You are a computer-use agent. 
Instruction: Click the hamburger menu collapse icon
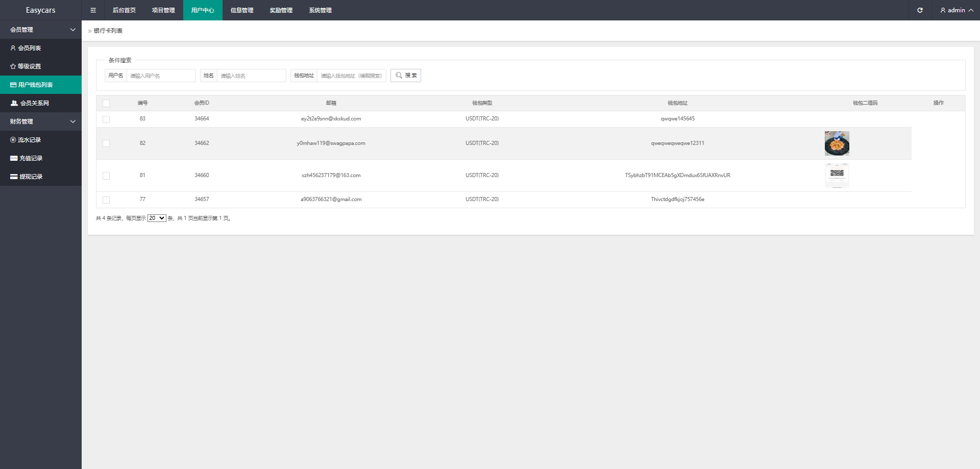(x=93, y=10)
